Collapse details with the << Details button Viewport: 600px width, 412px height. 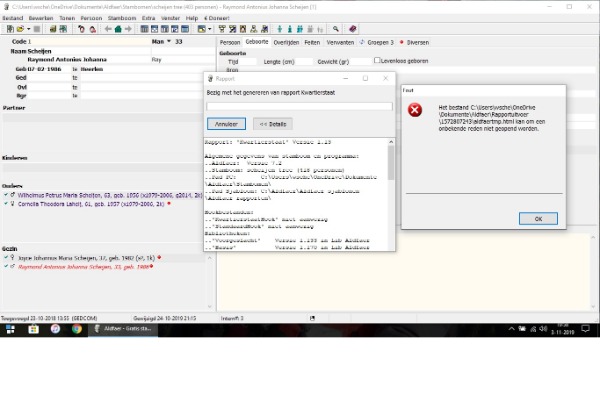pyautogui.click(x=273, y=124)
